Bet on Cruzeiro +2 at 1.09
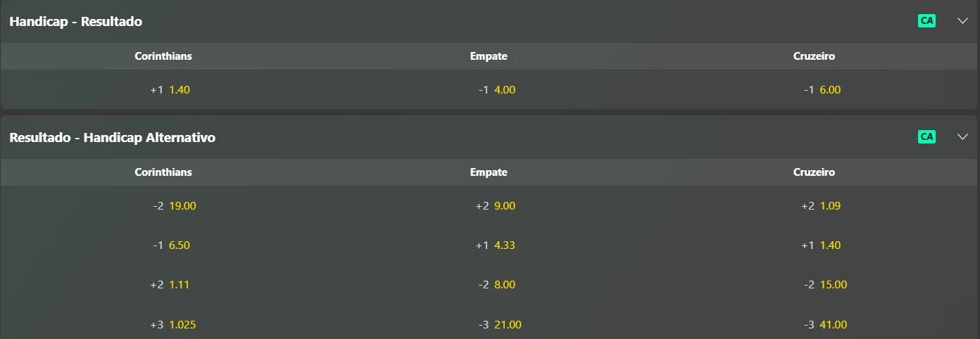The height and width of the screenshot is (339, 980). [821, 206]
